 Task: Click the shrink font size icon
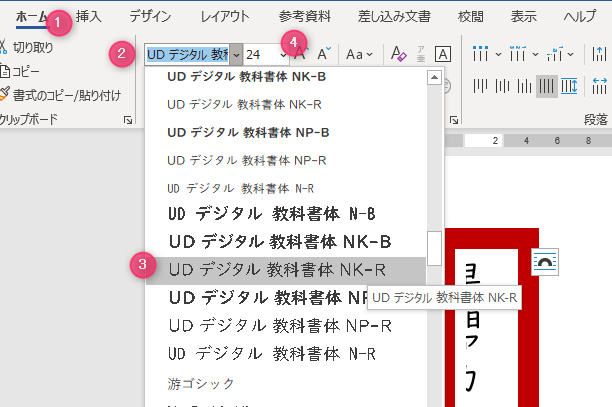tap(325, 54)
